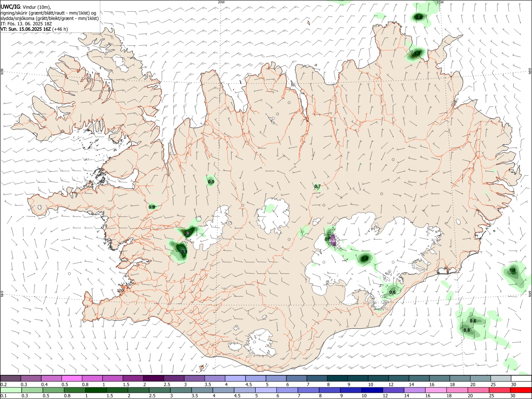Click the 3.1 precipitation value on the map
Screen dimensions: 532x399
point(184,252)
